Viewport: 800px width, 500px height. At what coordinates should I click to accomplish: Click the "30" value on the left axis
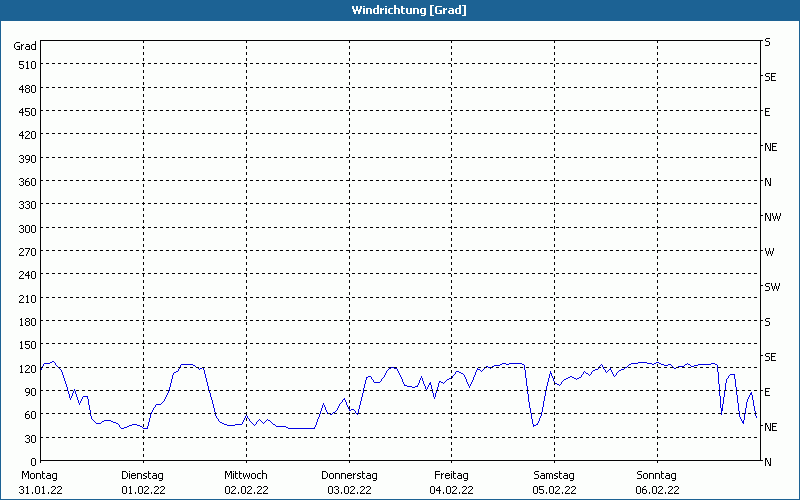click(x=31, y=439)
